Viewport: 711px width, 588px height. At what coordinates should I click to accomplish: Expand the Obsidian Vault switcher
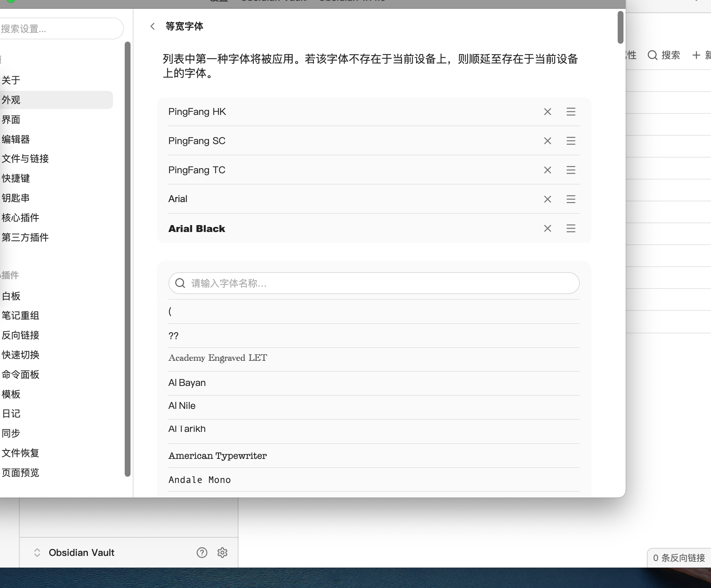(x=37, y=553)
